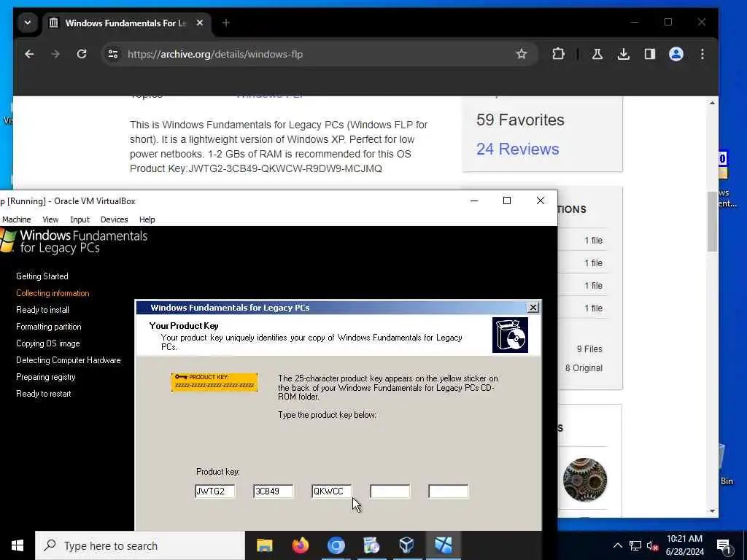This screenshot has height=560, width=747.
Task: Open the setup disc app in taskbar
Action: [371, 545]
